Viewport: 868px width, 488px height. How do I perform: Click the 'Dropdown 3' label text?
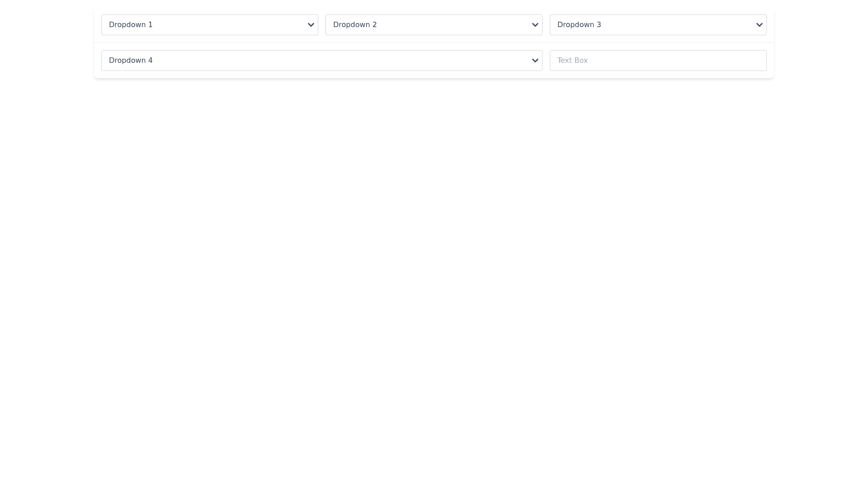pyautogui.click(x=579, y=25)
